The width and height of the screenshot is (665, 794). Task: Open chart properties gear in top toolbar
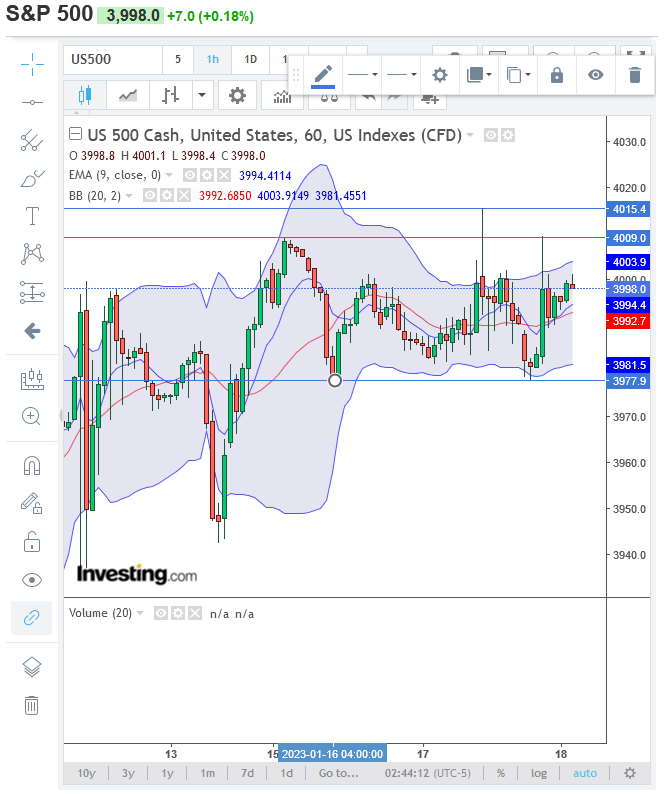pyautogui.click(x=237, y=95)
